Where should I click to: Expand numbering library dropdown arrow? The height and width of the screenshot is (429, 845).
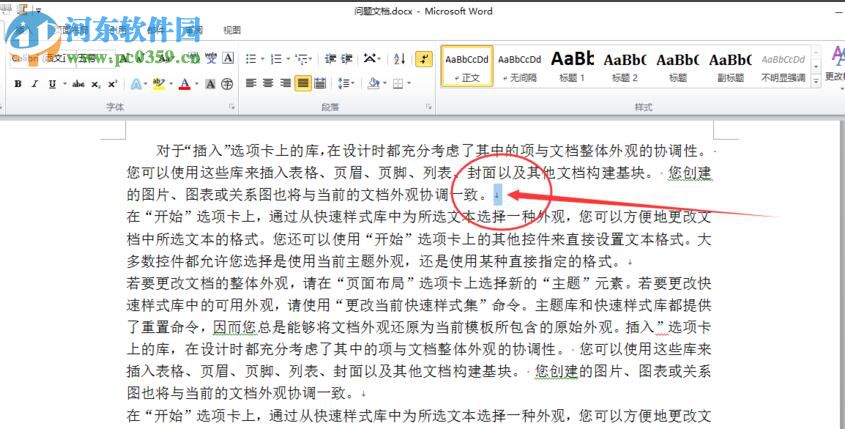pyautogui.click(x=288, y=59)
